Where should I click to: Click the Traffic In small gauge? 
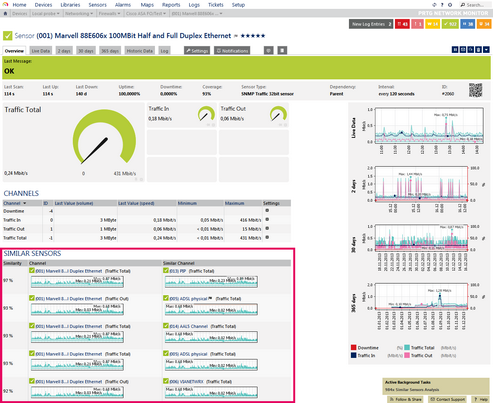[x=206, y=114]
